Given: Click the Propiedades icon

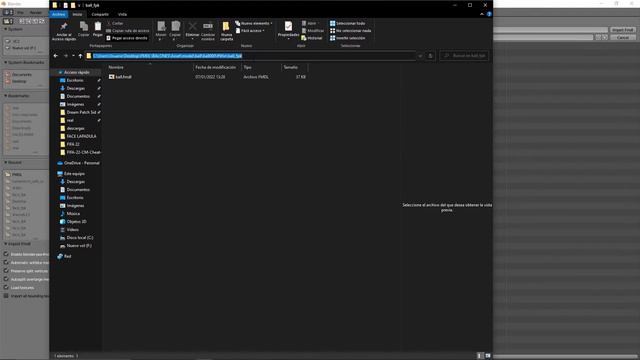Looking at the screenshot, I should [x=288, y=27].
